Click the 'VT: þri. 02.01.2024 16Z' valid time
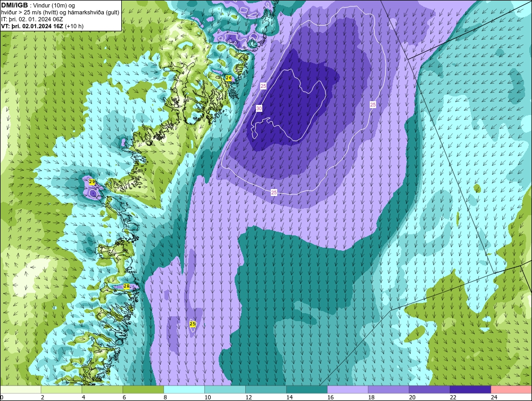Screen dimensions: 532x401 32,26
